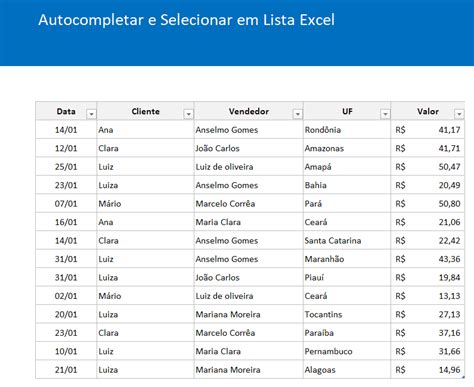Select the date cell 21/01
This screenshot has height=387, width=474.
pos(66,370)
